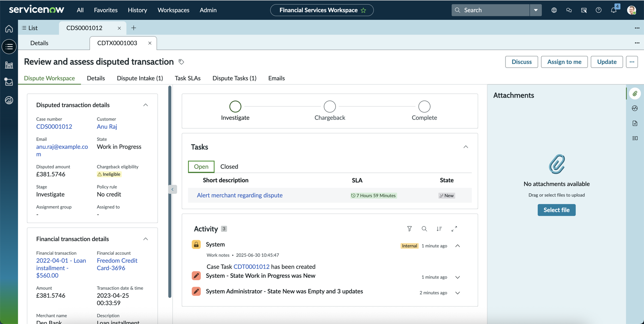Open the document icon in right rail
The height and width of the screenshot is (324, 644).
(x=635, y=123)
